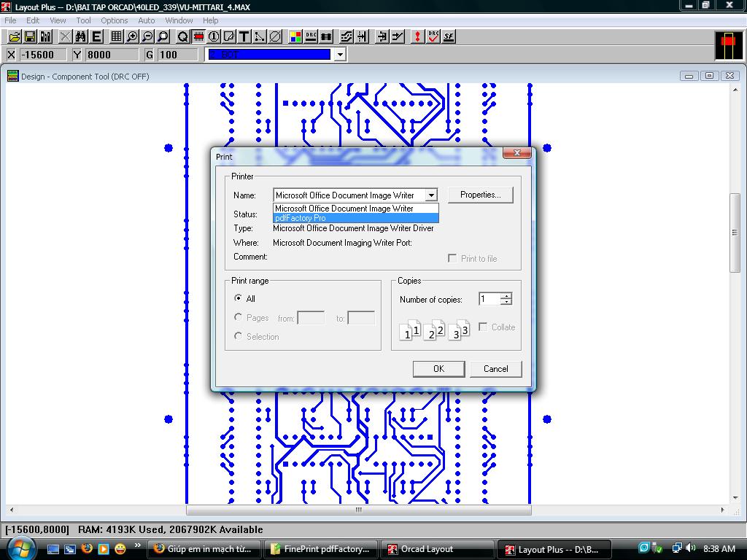Viewport: 747px width, 560px height.
Task: Run Design Rule Check icon
Action: click(433, 36)
